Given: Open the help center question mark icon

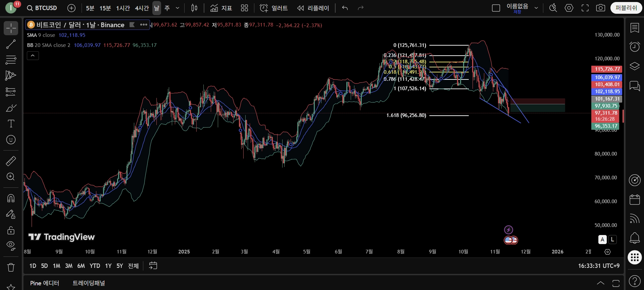Looking at the screenshot, I should 635,281.
